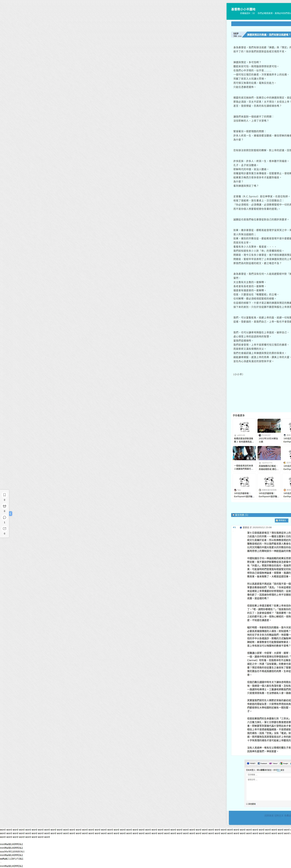Click the clapping reaction icon in the sidebar

pyautogui.click(x=4, y=506)
